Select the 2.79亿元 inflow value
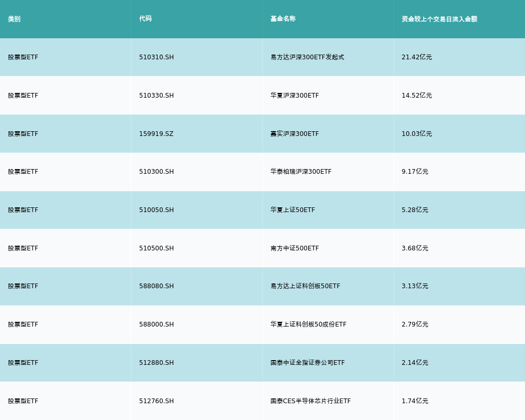 point(415,324)
